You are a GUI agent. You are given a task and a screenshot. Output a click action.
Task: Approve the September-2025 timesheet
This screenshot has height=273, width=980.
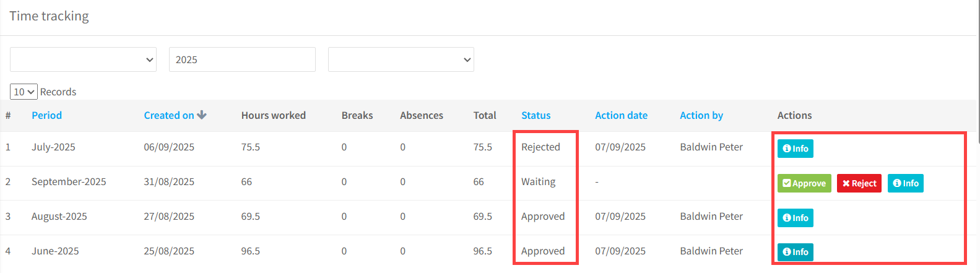pos(804,183)
